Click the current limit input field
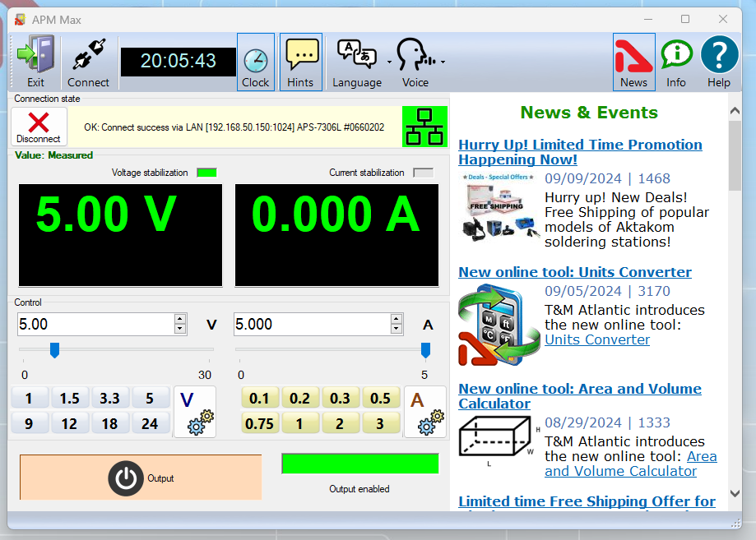 click(312, 324)
